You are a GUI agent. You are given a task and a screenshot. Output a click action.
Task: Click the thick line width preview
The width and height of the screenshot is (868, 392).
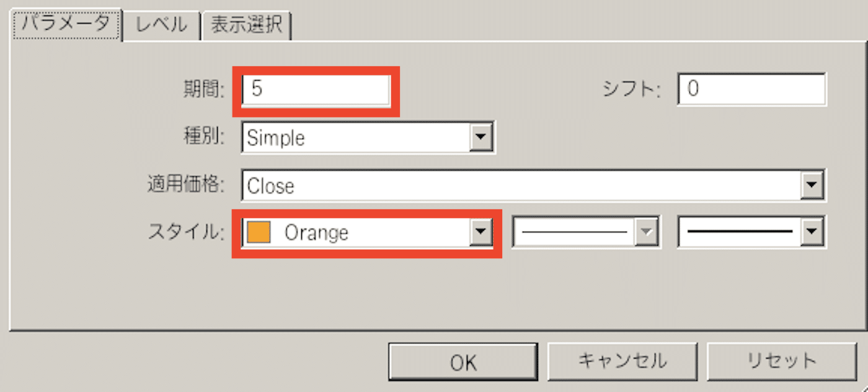point(740,233)
